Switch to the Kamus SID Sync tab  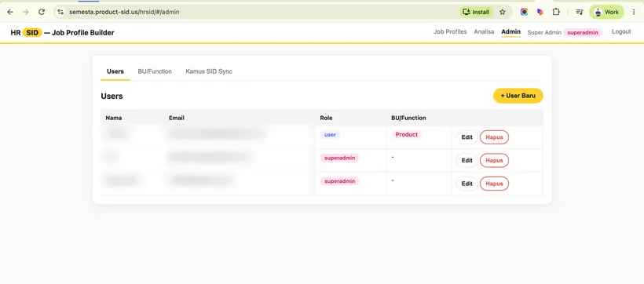pos(209,71)
